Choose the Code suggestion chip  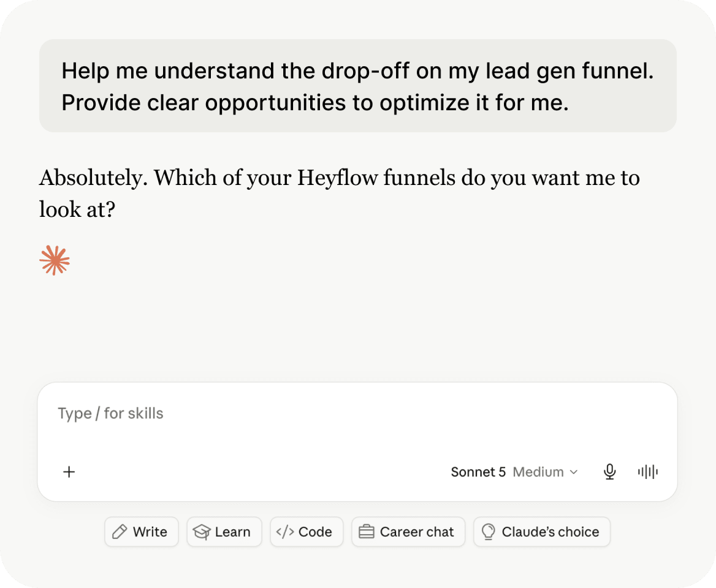pyautogui.click(x=307, y=532)
